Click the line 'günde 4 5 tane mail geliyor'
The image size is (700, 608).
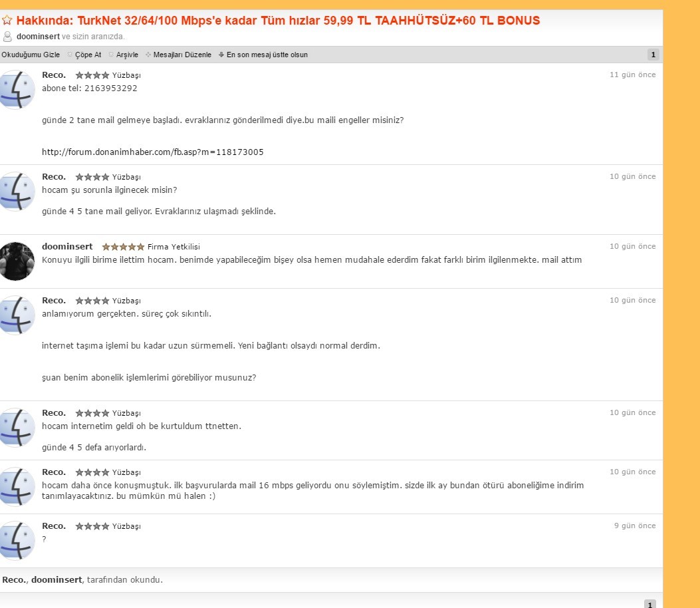click(159, 212)
